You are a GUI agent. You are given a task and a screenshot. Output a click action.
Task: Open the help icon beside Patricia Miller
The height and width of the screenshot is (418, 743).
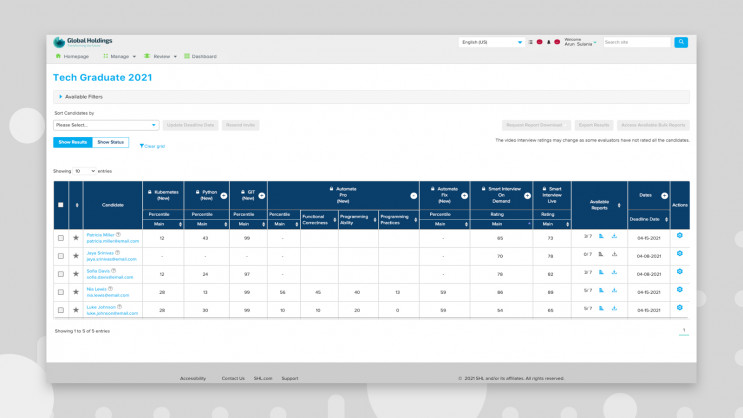[118, 235]
